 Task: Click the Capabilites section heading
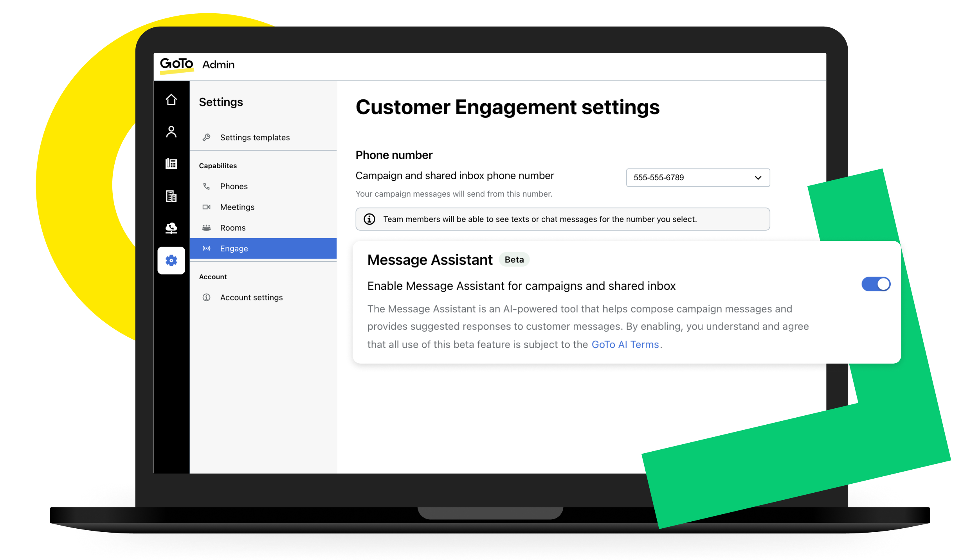(218, 166)
